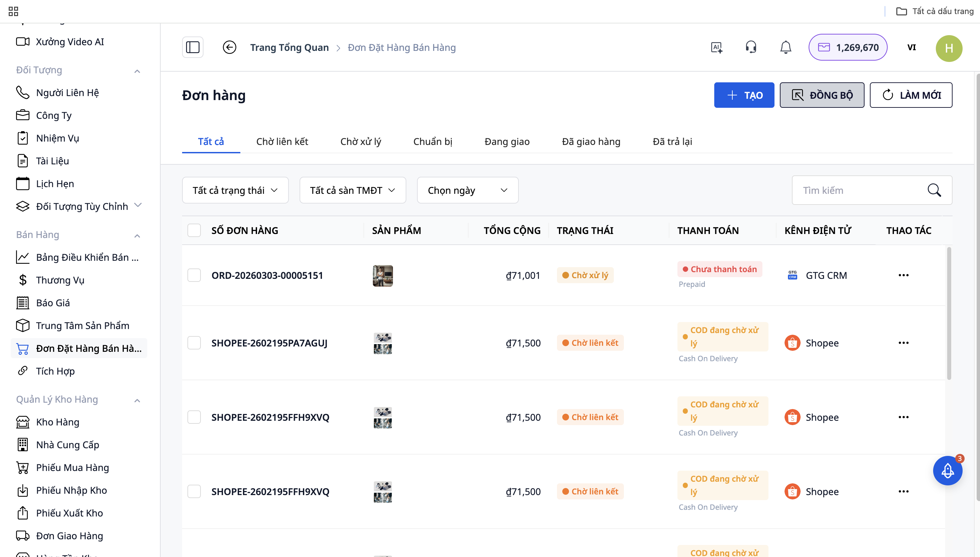Open the headset support icon
Viewport: 980px width, 557px height.
(751, 48)
